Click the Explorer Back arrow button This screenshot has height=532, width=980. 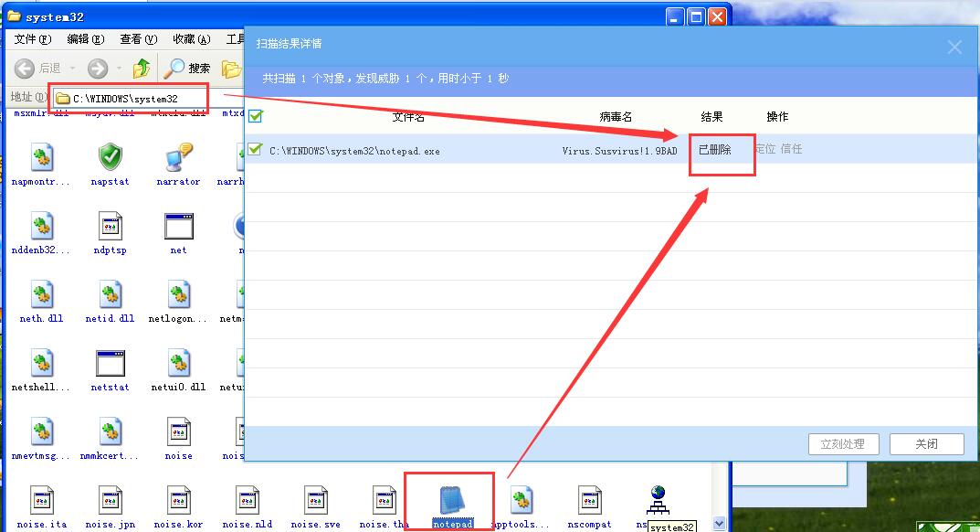click(x=25, y=69)
